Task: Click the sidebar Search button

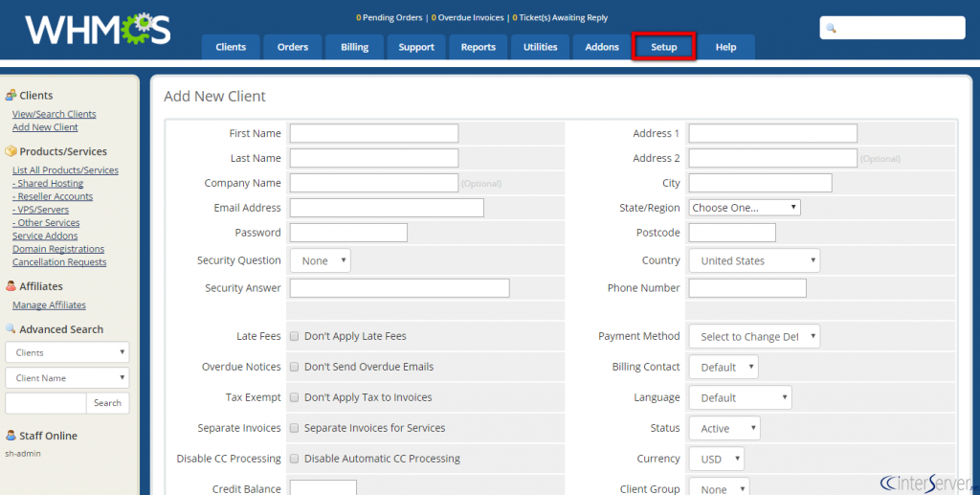Action: (x=107, y=403)
